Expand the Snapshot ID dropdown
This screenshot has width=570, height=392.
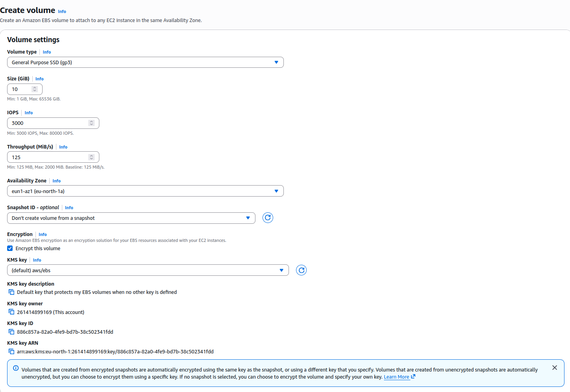(131, 218)
